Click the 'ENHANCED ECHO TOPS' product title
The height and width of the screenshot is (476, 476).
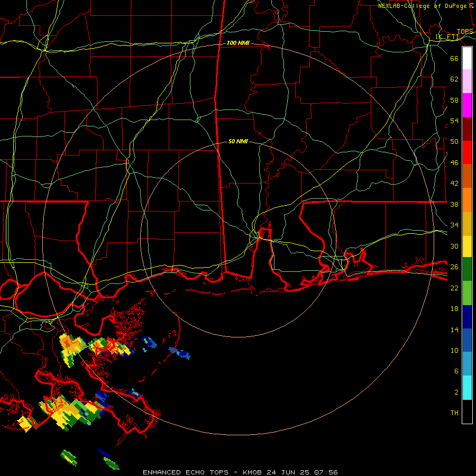(186, 472)
